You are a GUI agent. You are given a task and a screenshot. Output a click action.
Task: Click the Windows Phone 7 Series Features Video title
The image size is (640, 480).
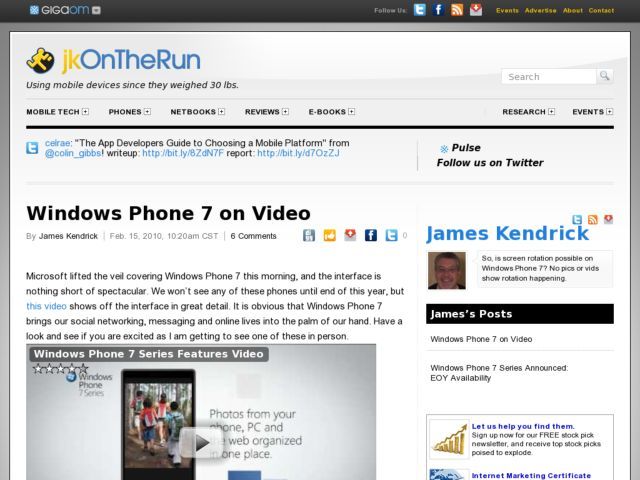point(149,354)
